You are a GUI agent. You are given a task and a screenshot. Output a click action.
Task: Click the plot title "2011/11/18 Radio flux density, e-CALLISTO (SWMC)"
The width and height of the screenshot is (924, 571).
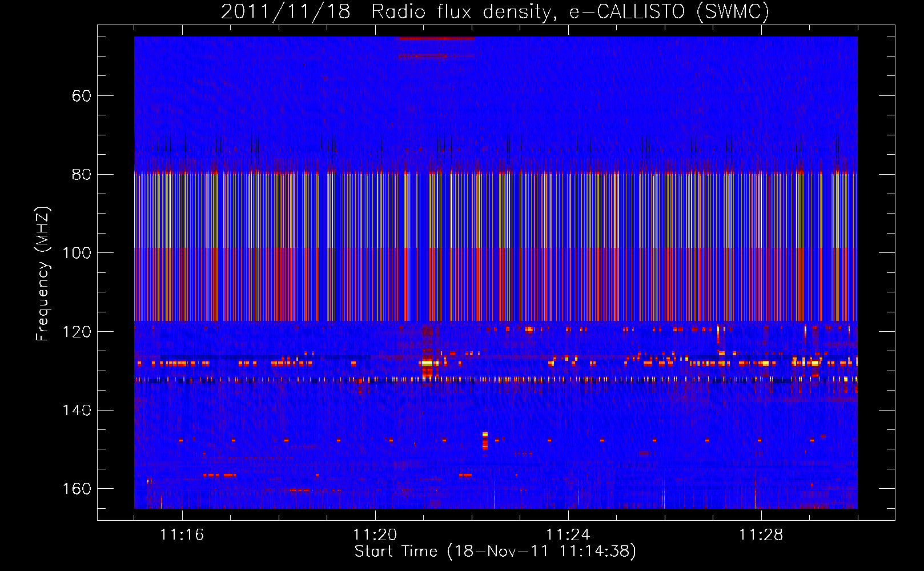[x=495, y=11]
